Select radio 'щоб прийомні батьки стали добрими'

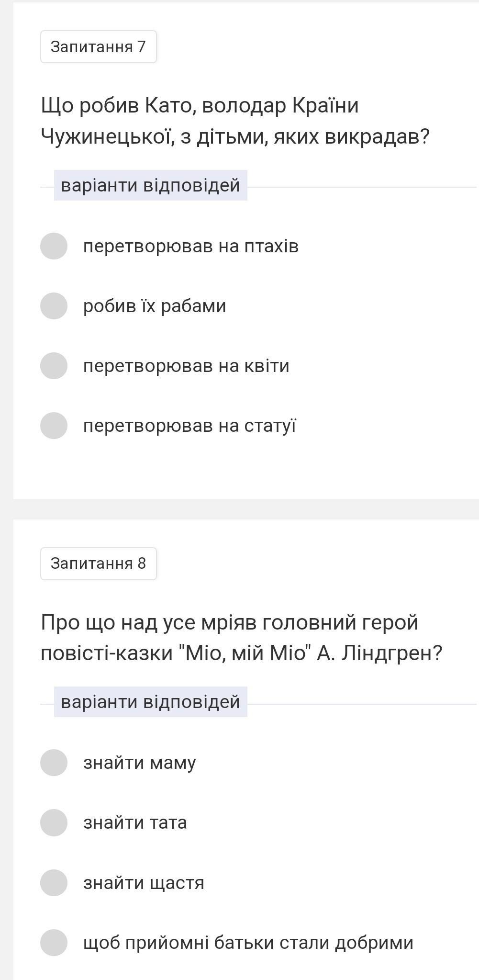pos(54,943)
